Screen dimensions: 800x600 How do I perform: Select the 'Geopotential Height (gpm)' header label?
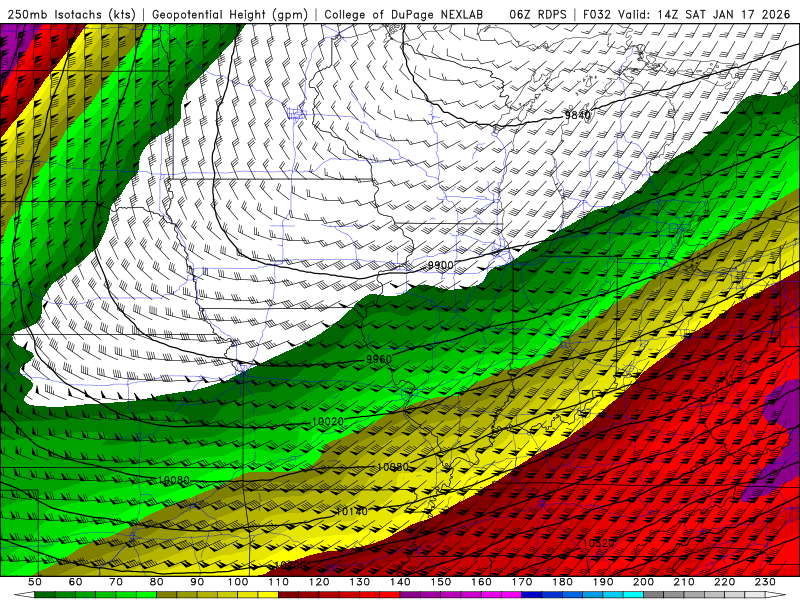[230, 14]
